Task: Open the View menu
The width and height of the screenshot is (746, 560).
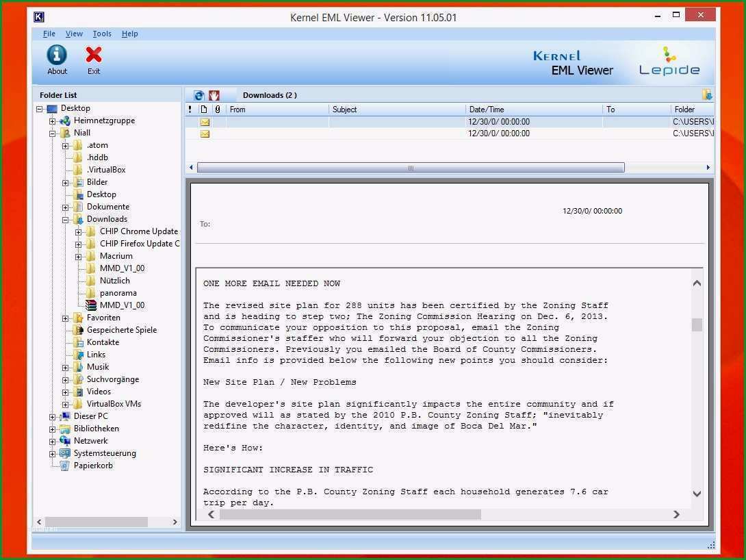Action: point(74,34)
